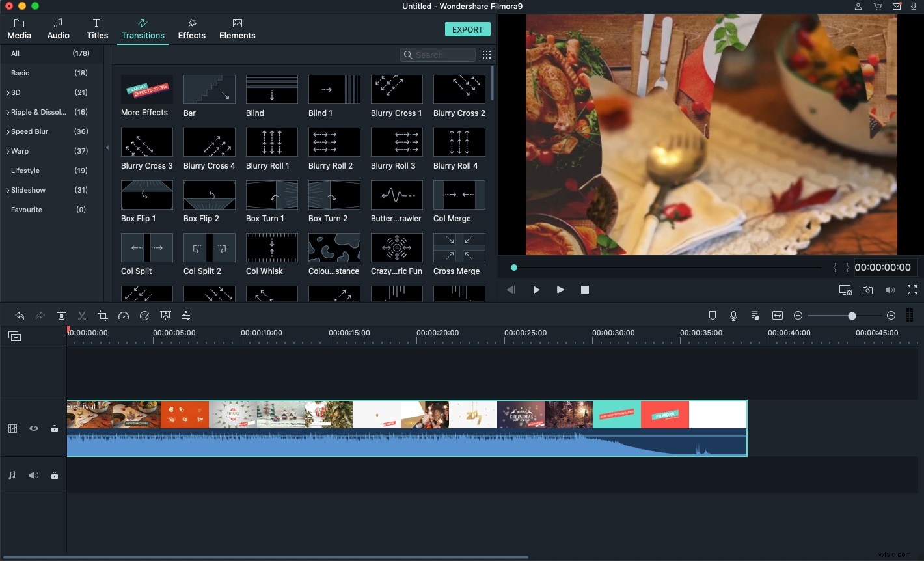The image size is (924, 561).
Task: Open the speed control speedometer icon
Action: (124, 315)
